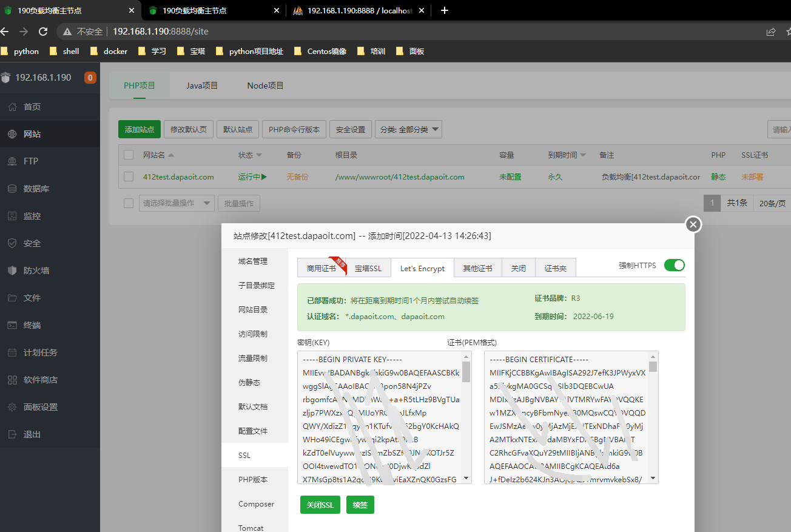Click the browser back arrow
Image resolution: width=791 pixels, height=532 pixels.
(x=5, y=31)
